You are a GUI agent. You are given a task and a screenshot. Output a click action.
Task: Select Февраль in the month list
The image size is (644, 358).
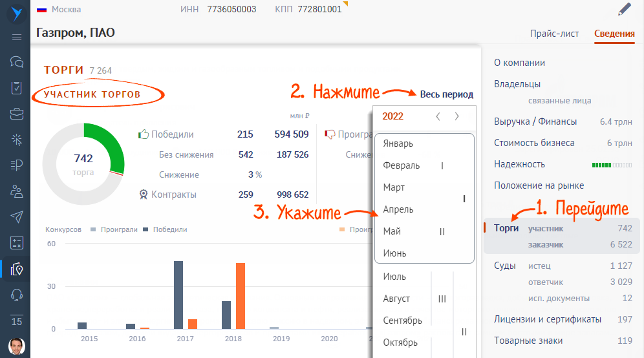[402, 165]
